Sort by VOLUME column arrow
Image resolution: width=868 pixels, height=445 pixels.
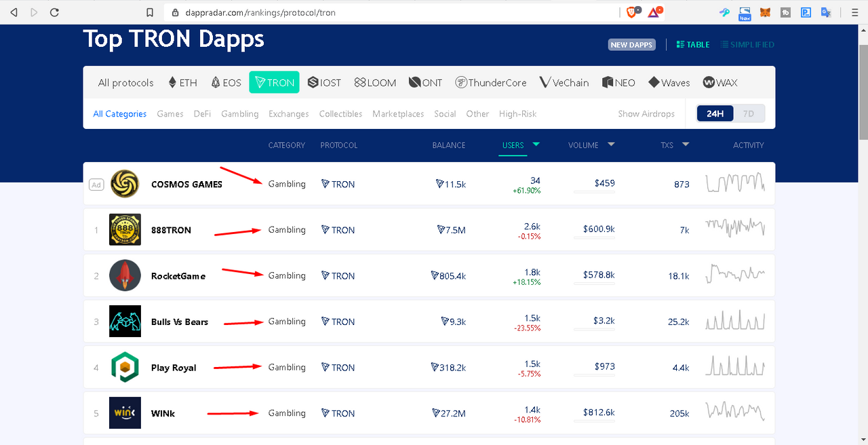(611, 144)
